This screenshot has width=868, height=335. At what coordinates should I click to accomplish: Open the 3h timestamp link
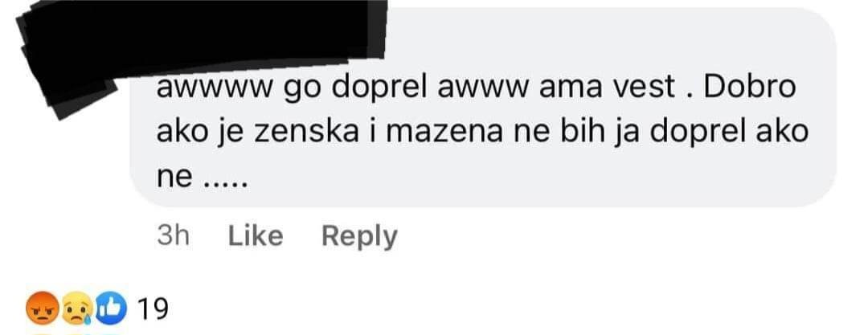tap(173, 236)
